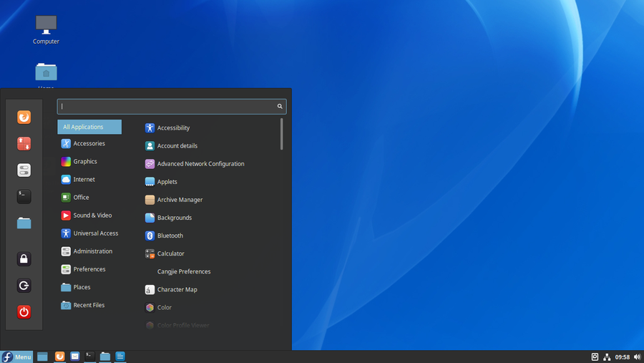Select the Graphics category

[x=85, y=162]
